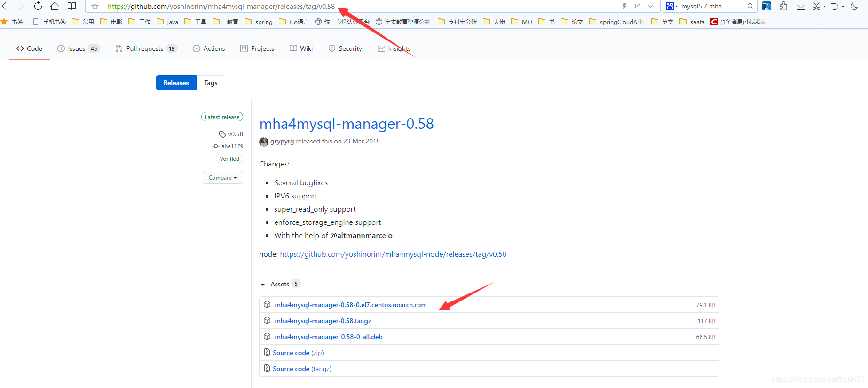Viewport: 868px width, 388px height.
Task: Click the scissors screenshot tool icon
Action: pos(816,6)
